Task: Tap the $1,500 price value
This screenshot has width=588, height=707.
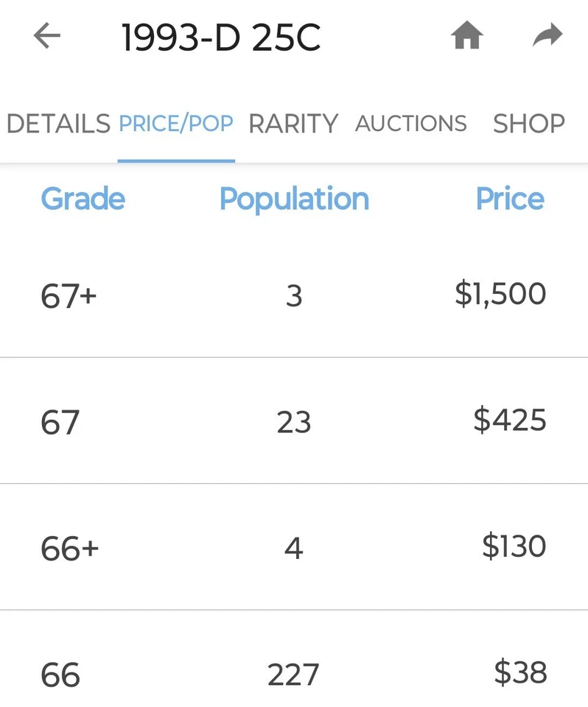Action: click(500, 294)
